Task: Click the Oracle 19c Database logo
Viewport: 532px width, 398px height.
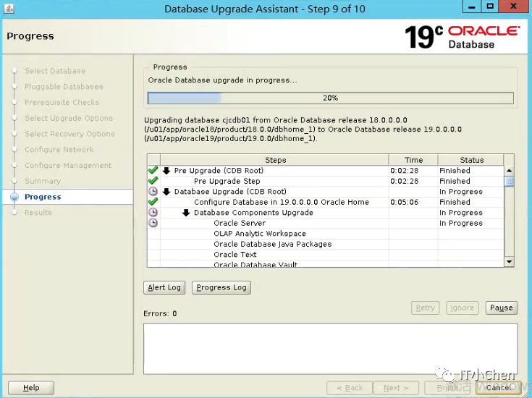Action: 462,37
